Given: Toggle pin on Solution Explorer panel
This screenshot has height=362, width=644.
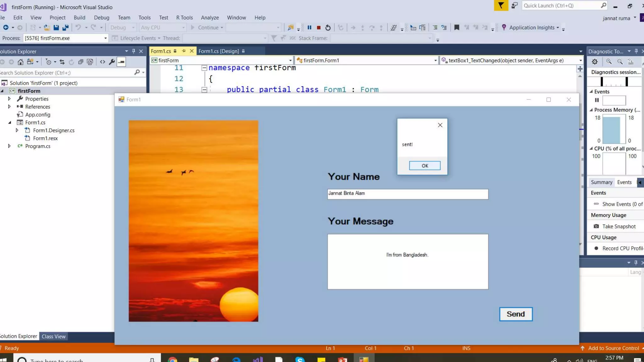Looking at the screenshot, I should tap(134, 51).
